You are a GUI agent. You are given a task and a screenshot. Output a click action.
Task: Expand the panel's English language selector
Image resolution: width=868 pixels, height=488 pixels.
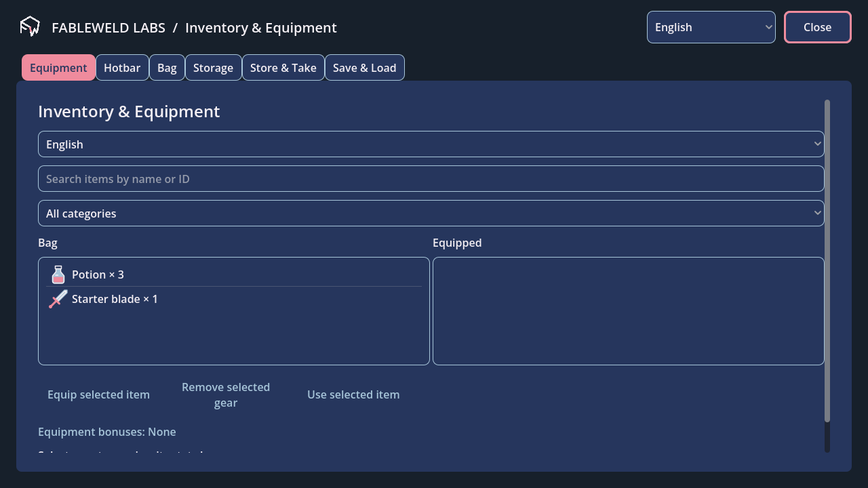pos(431,144)
